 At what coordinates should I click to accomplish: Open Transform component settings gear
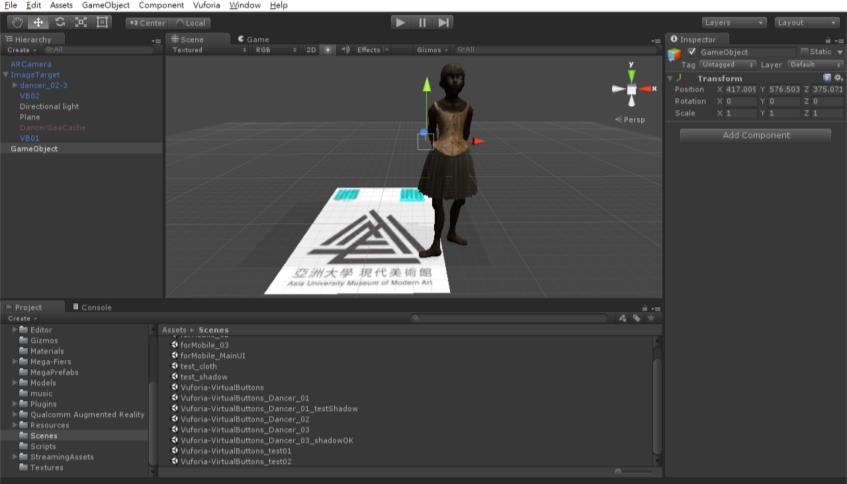tap(838, 78)
